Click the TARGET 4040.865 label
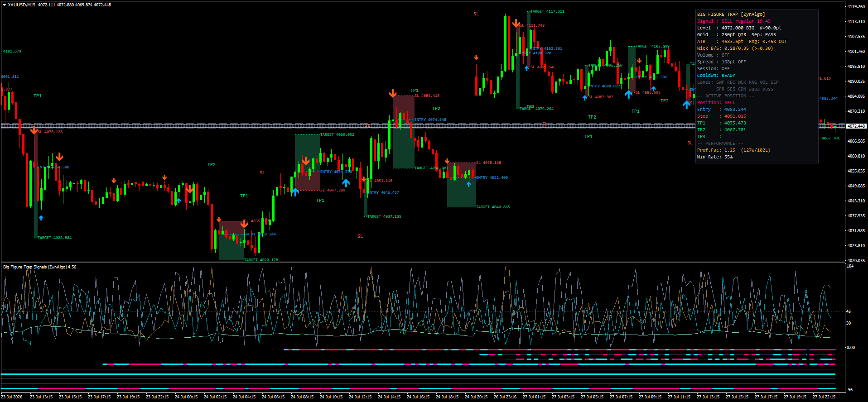This screenshot has height=402, width=868. 493,207
